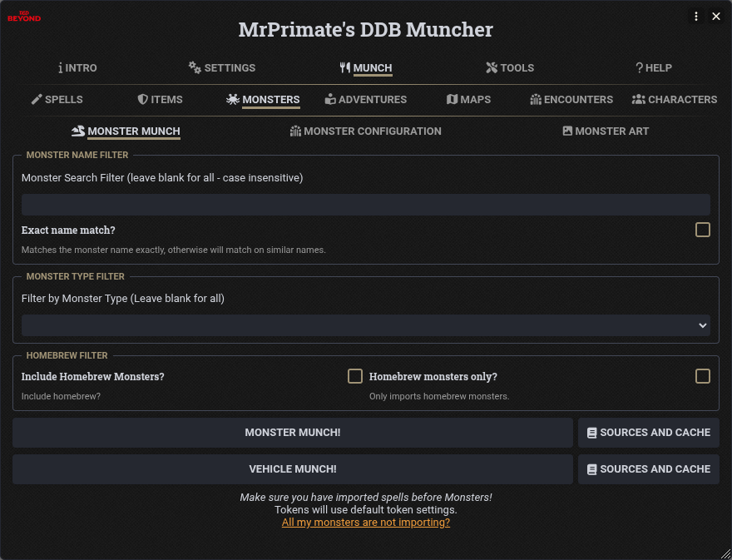Click book icon on Vehicle Munch's Sources and Cache

(591, 469)
